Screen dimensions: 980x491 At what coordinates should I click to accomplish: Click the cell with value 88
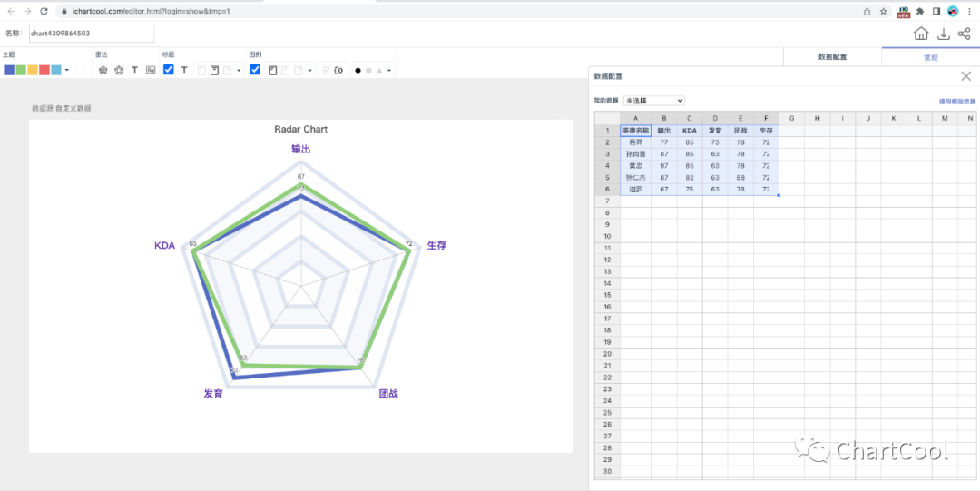(740, 178)
